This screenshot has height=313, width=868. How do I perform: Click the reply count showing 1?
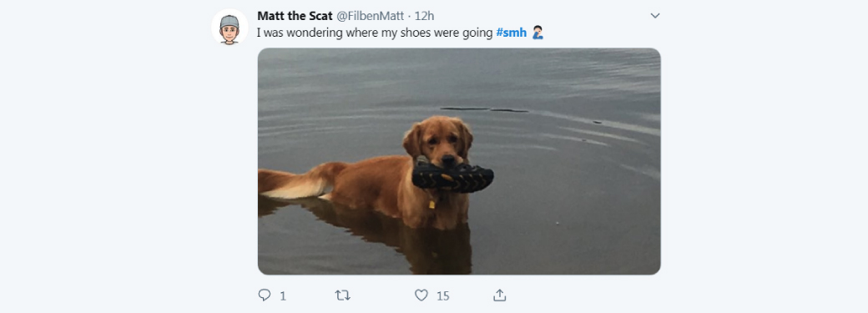(283, 296)
